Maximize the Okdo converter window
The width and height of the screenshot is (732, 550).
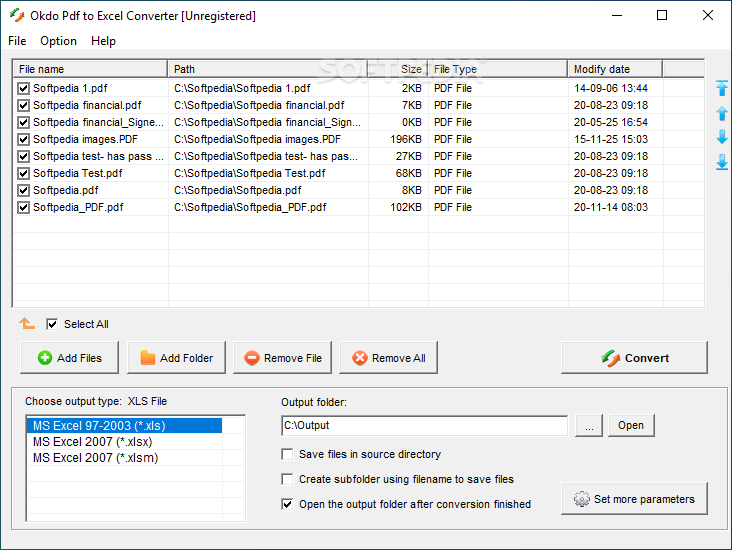(x=662, y=15)
